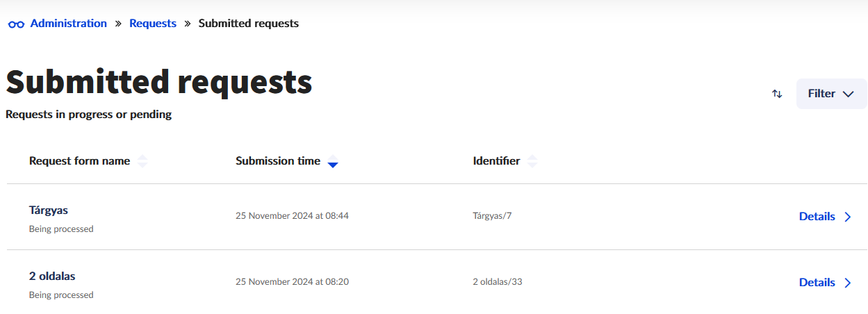
Task: Click the chevron arrow on the Tárgyas row
Action: [x=848, y=217]
